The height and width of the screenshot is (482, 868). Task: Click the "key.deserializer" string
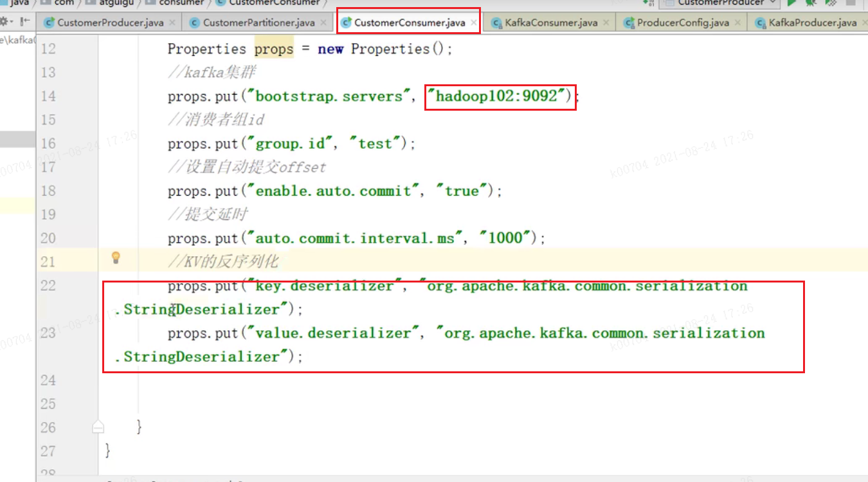[325, 286]
